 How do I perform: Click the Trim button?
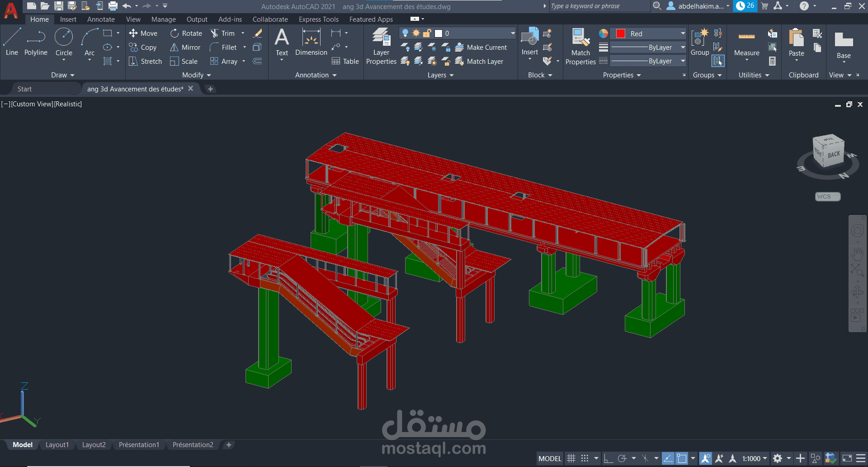(x=222, y=33)
